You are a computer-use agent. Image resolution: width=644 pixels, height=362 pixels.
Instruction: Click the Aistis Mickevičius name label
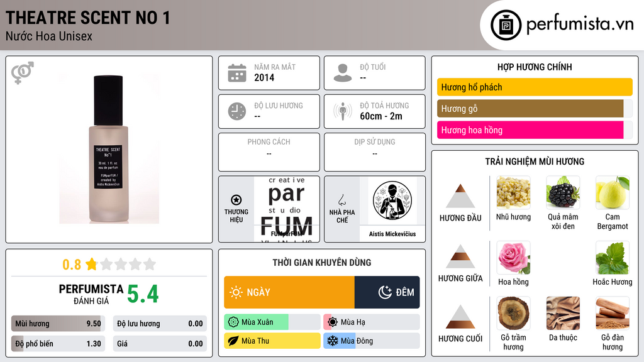[392, 234]
